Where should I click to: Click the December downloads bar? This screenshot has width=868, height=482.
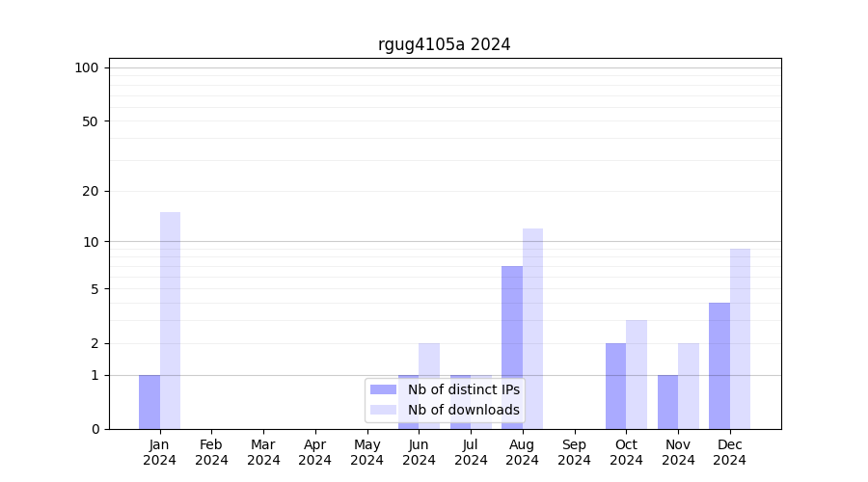pyautogui.click(x=740, y=338)
